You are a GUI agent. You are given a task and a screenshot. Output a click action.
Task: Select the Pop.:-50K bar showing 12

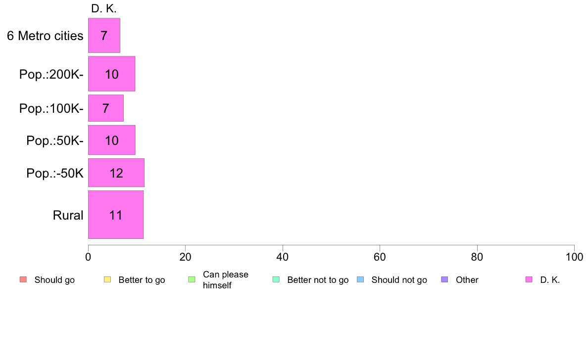[x=116, y=173]
